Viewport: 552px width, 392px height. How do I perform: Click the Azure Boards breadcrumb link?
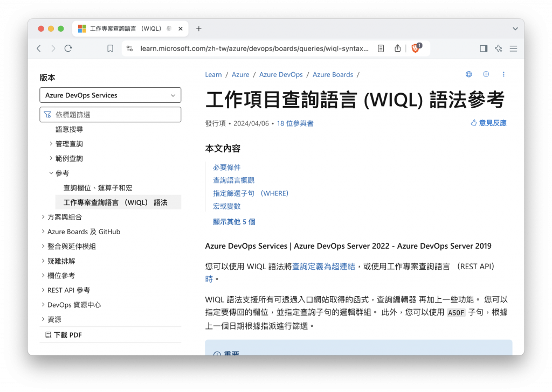(x=333, y=74)
